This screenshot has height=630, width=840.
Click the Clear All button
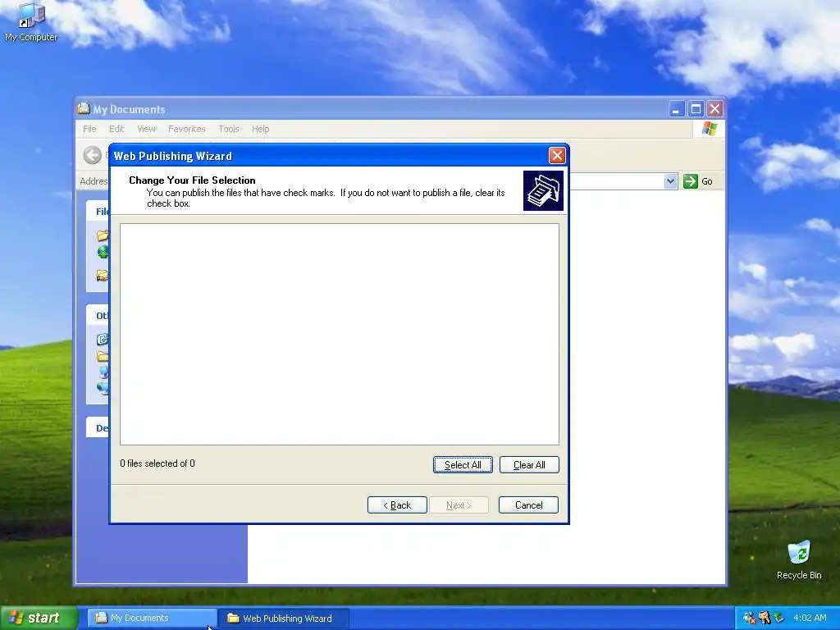click(x=529, y=465)
